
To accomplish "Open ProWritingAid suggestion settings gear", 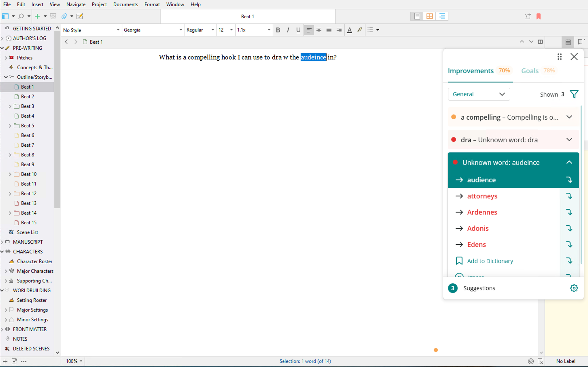I will (574, 288).
